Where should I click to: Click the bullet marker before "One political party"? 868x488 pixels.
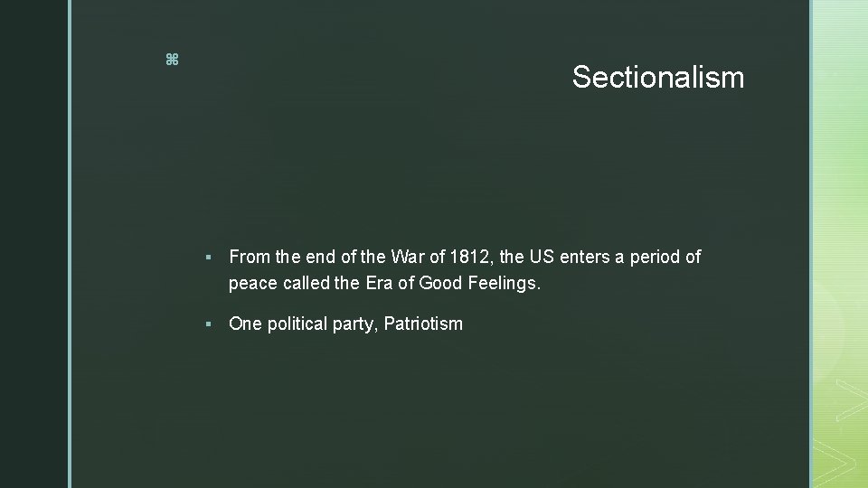point(209,324)
